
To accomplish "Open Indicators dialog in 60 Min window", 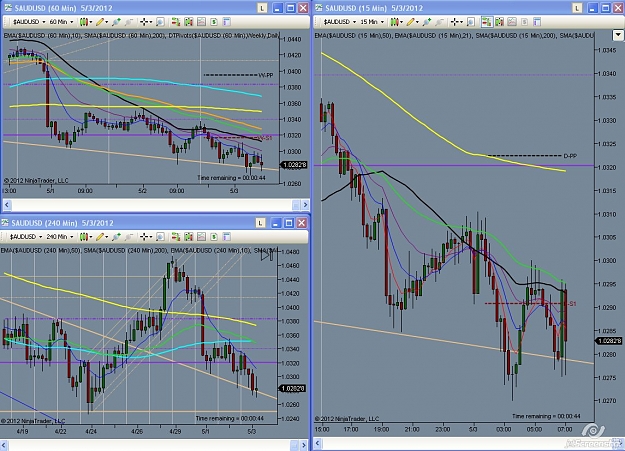I will pyautogui.click(x=201, y=22).
